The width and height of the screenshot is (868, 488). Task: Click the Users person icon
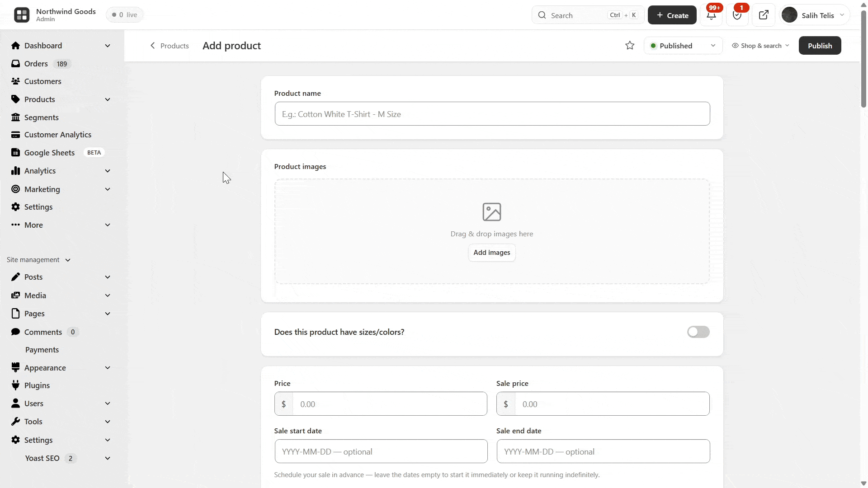(x=15, y=404)
